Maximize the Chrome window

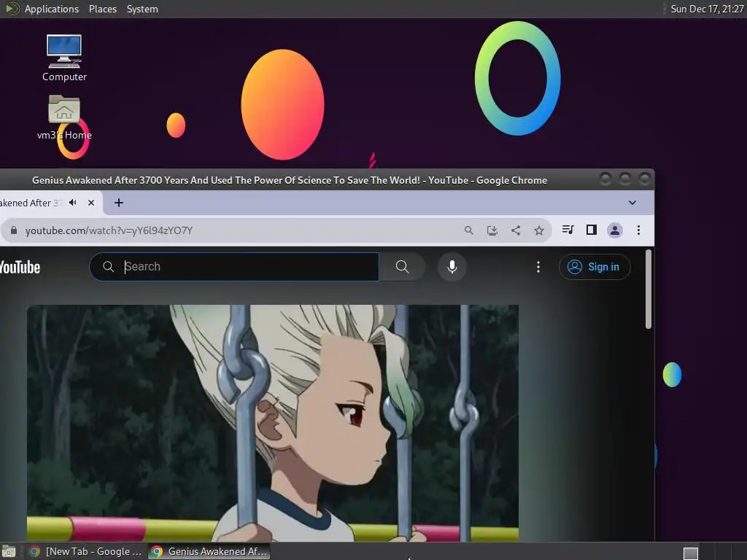pos(625,179)
